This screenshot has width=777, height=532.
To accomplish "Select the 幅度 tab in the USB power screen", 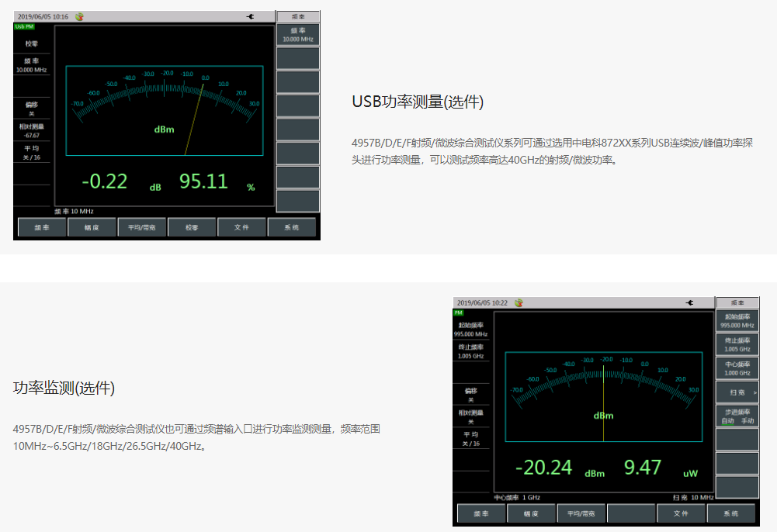I will (x=92, y=228).
